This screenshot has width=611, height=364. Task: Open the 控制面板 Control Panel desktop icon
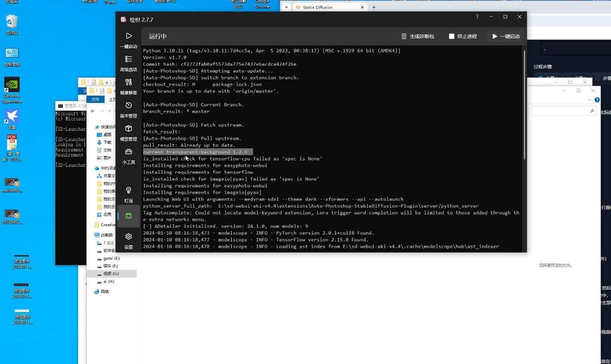pos(12,57)
